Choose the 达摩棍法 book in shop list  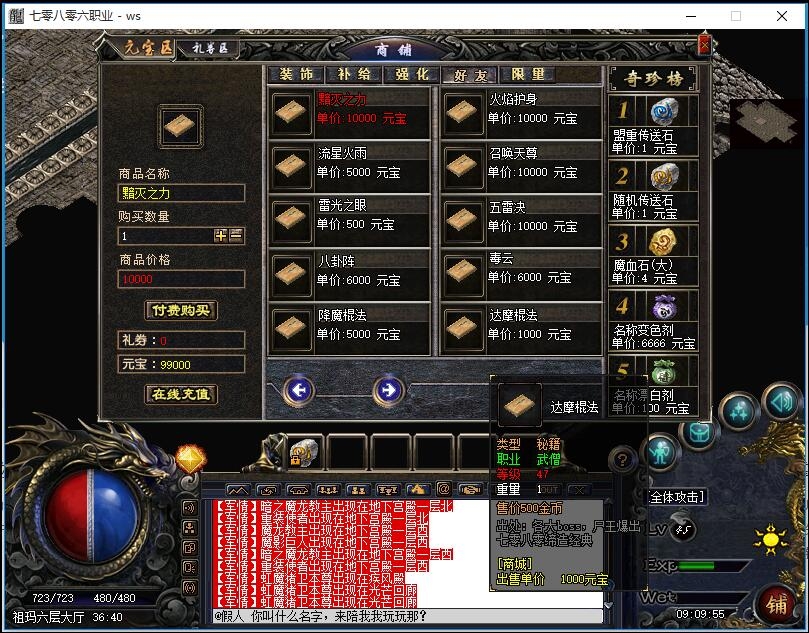click(465, 326)
